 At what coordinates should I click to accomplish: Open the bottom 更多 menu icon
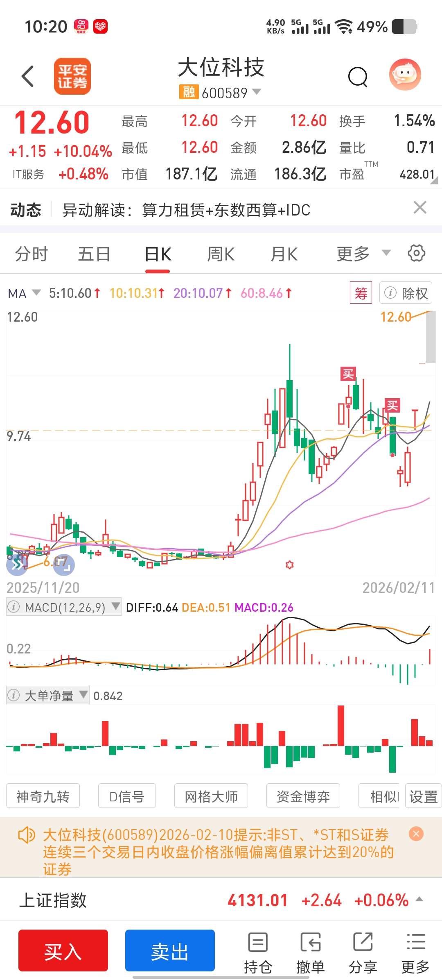point(415,953)
